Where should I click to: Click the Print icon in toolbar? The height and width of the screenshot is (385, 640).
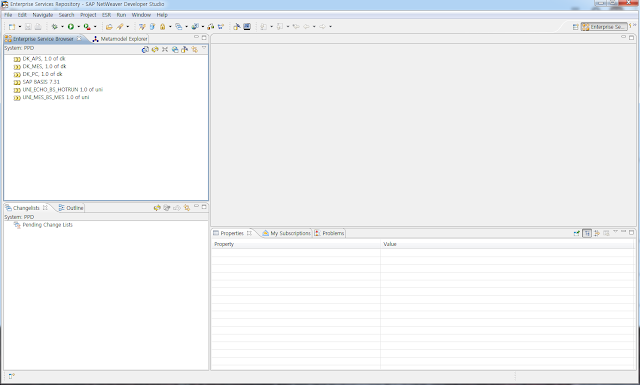click(x=38, y=27)
